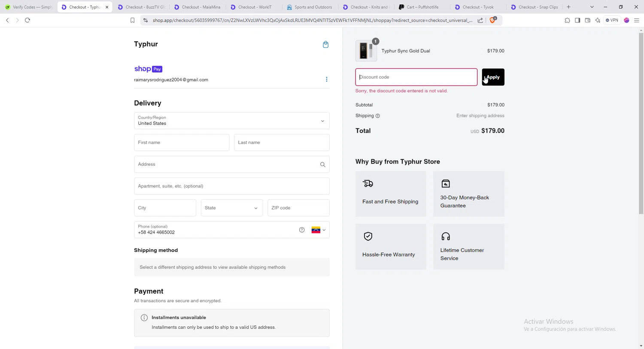Click the ZIP code field

pyautogui.click(x=298, y=208)
